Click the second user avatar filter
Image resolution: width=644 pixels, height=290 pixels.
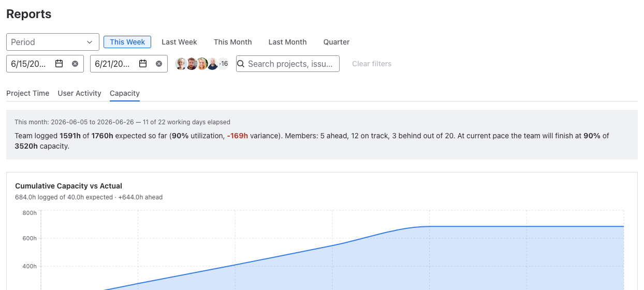[192, 64]
